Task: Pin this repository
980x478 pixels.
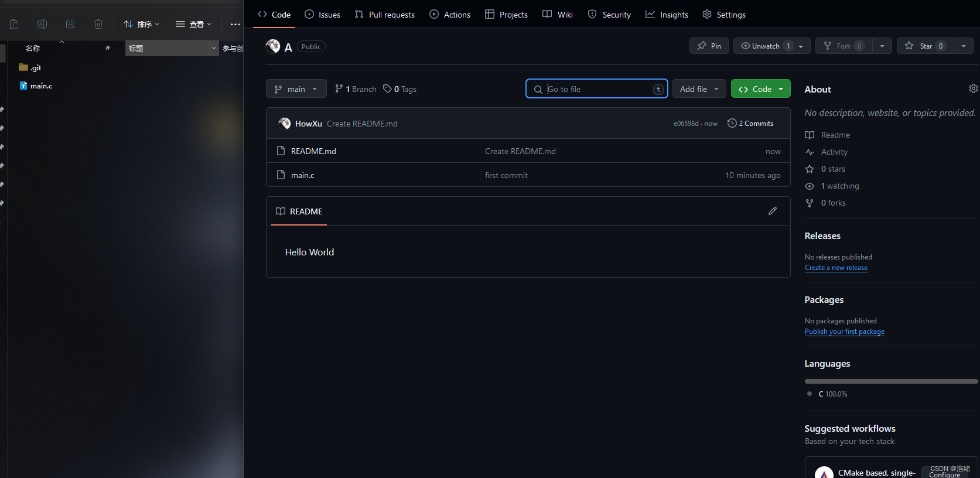Action: pos(709,46)
